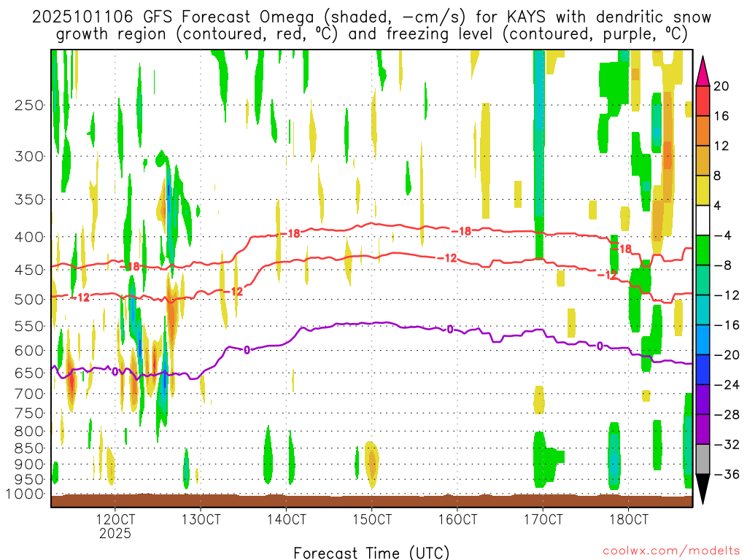This screenshot has width=747, height=560.
Task: Click the Forecast Time (UTC) axis title
Action: click(371, 553)
